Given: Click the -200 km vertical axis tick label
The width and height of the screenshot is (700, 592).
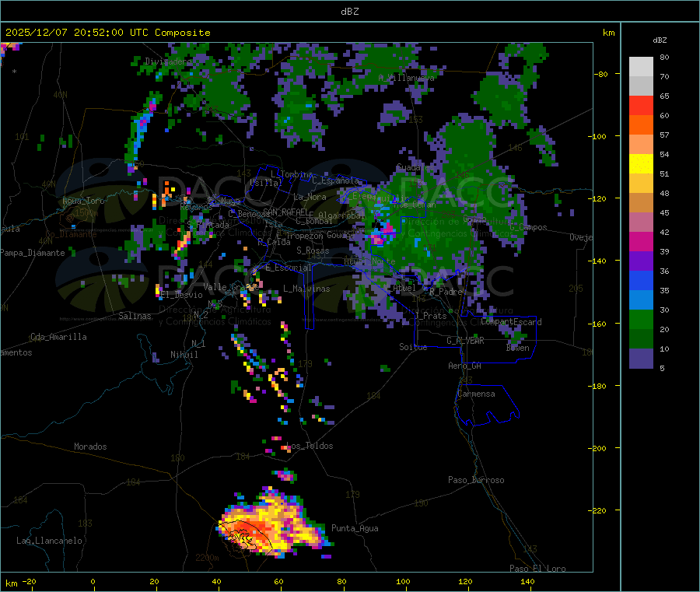Looking at the screenshot, I should (597, 448).
